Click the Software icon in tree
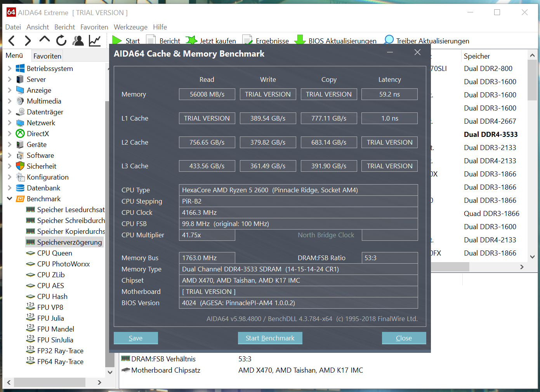The width and height of the screenshot is (540, 392). [20, 155]
